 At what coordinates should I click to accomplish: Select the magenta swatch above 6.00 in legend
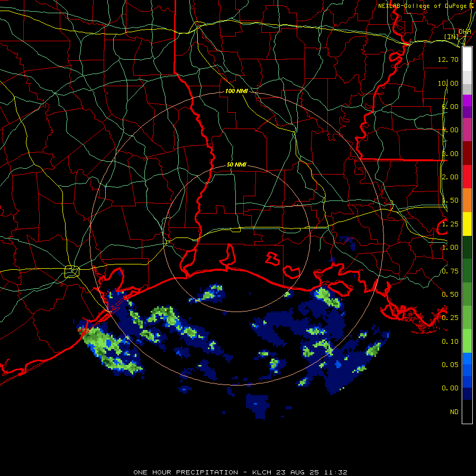click(467, 100)
